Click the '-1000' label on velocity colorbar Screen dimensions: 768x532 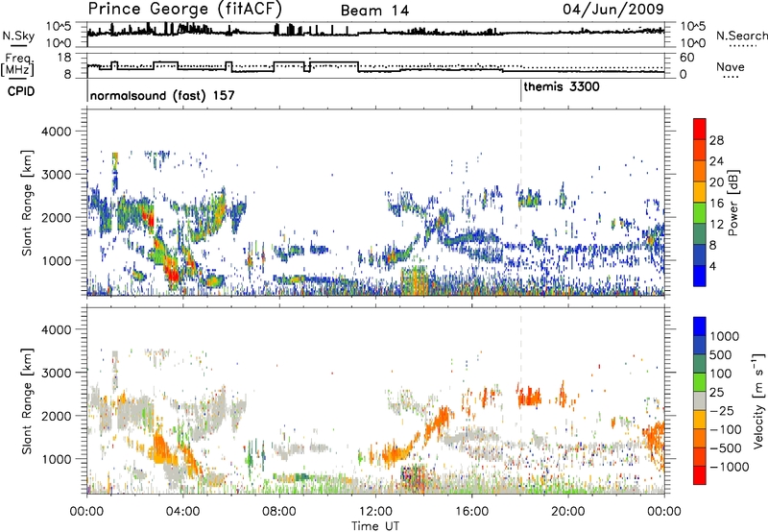pyautogui.click(x=730, y=467)
